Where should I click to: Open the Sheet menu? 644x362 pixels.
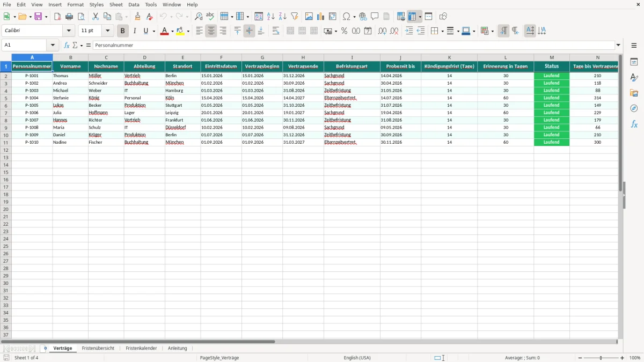point(116,4)
